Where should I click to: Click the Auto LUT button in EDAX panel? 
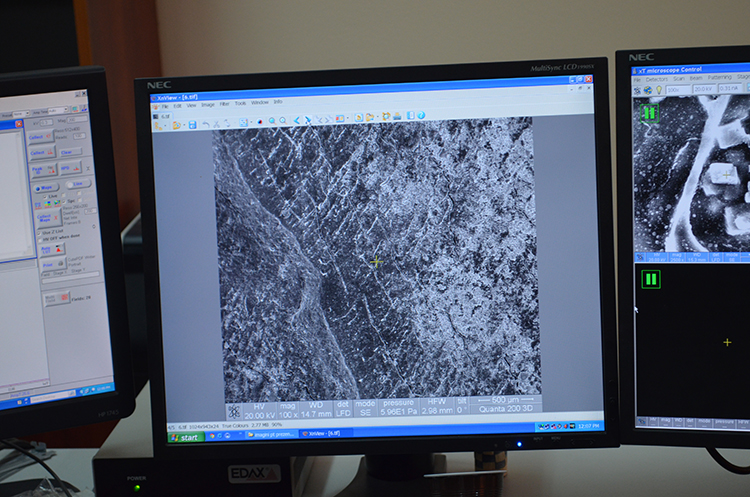[52, 250]
